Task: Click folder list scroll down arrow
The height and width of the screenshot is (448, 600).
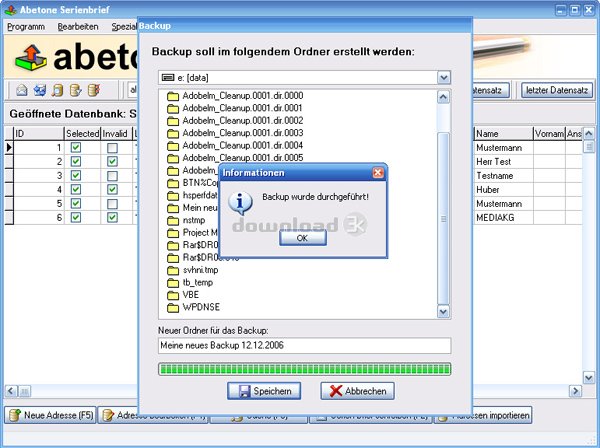Action: (x=443, y=312)
